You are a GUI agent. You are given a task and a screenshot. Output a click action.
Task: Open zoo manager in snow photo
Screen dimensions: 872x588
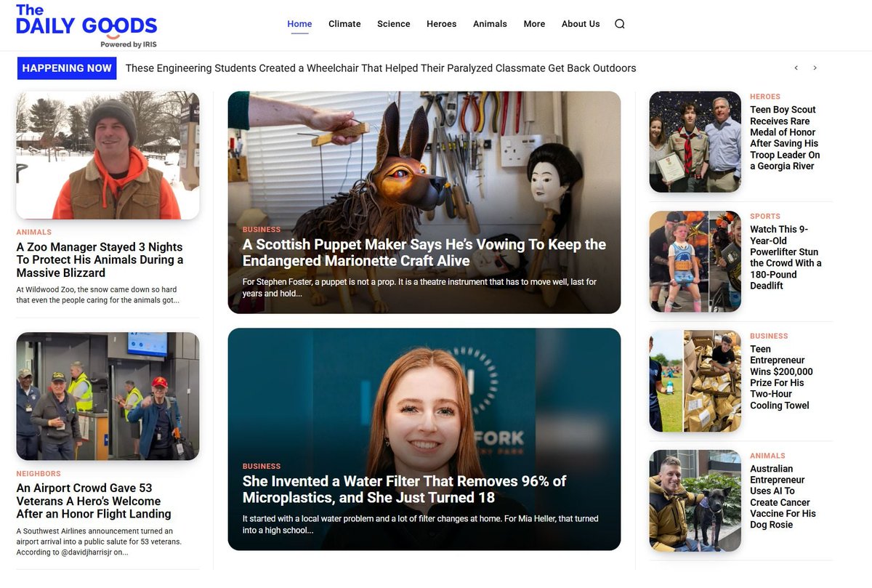tap(108, 156)
